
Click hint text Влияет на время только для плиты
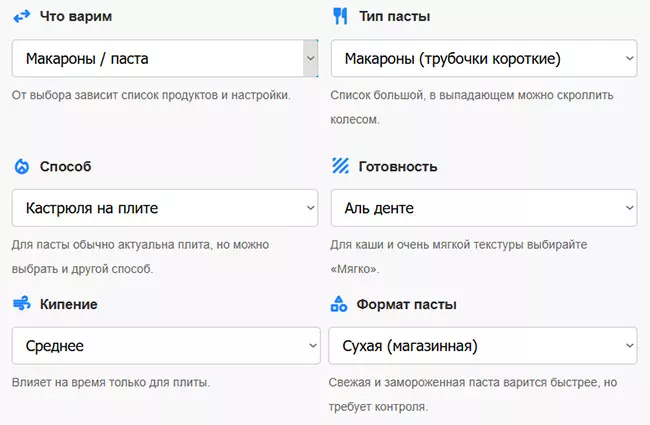111,382
